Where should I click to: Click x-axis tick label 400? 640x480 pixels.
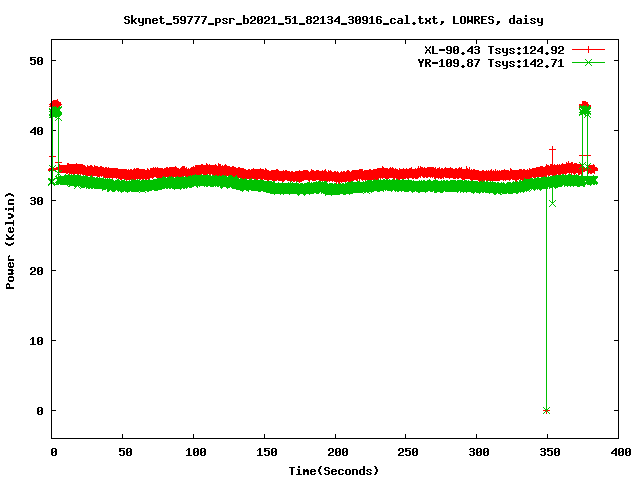click(621, 452)
